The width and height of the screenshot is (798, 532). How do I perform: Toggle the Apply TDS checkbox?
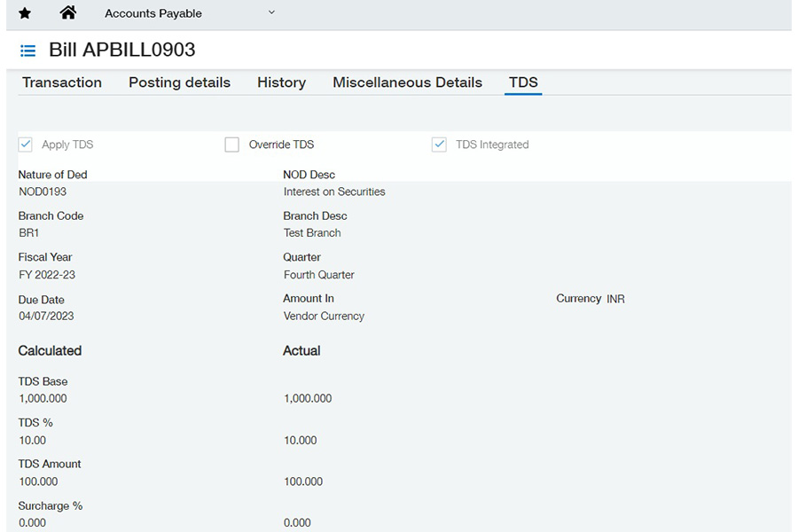tap(26, 145)
